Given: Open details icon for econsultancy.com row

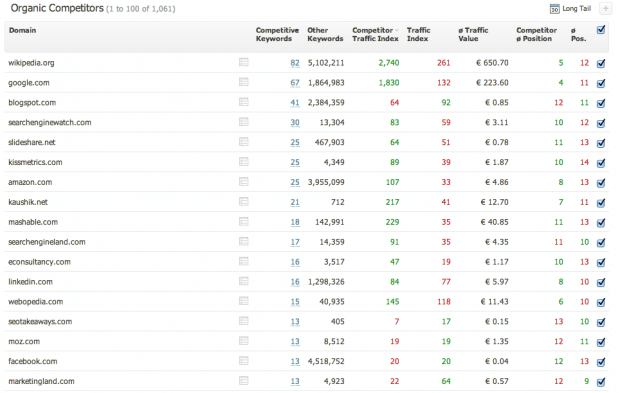Looking at the screenshot, I should point(244,261).
